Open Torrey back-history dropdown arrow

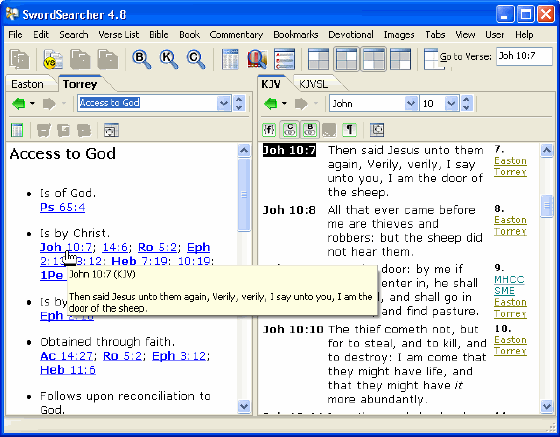32,104
